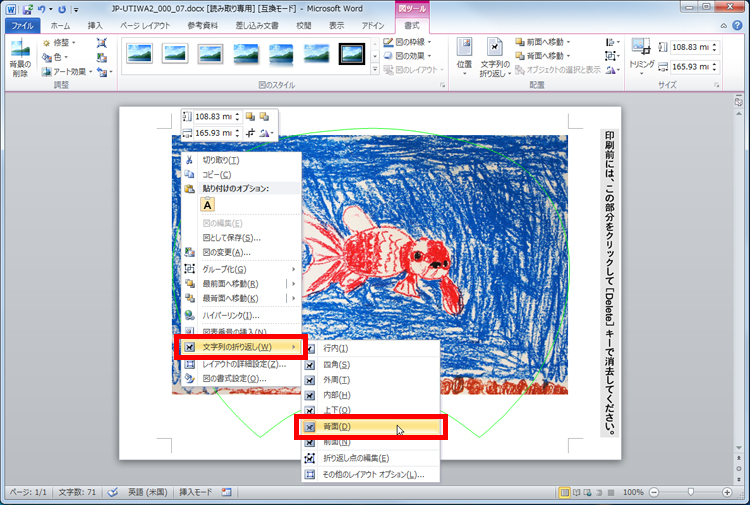Choose ハイパーリンク(I) from context menu

(x=241, y=315)
